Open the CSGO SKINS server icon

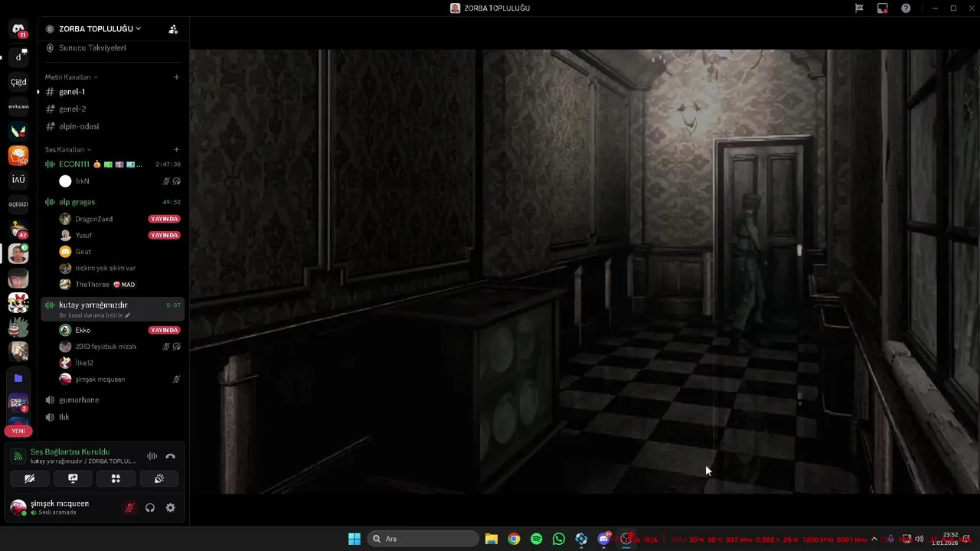tap(18, 403)
